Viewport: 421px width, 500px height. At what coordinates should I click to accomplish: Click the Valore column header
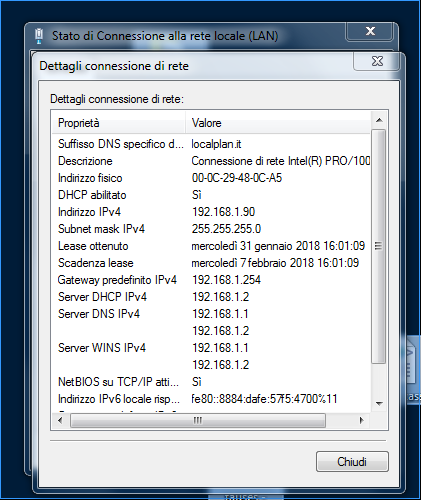278,123
